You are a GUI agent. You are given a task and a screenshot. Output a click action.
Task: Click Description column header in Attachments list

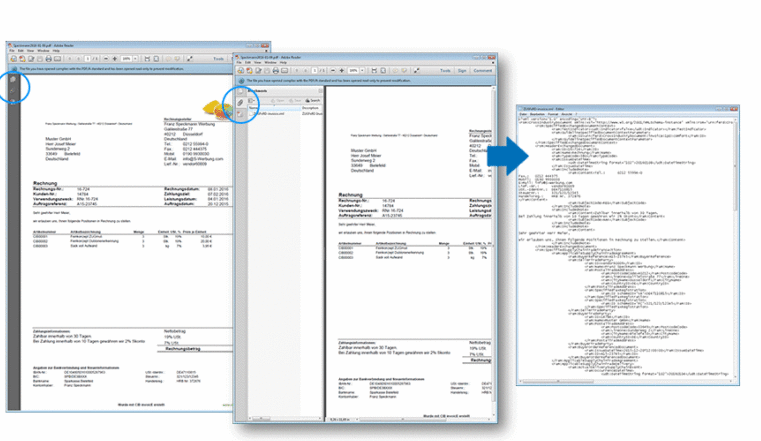(x=312, y=108)
